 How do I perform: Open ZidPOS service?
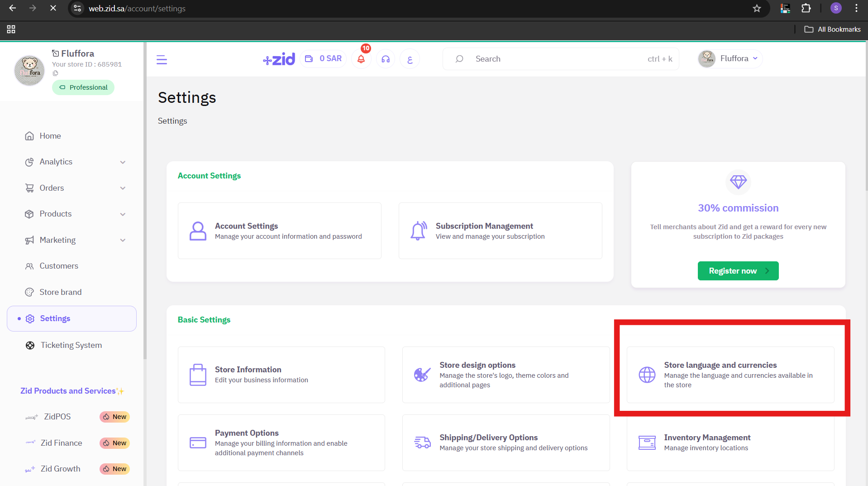[57, 417]
